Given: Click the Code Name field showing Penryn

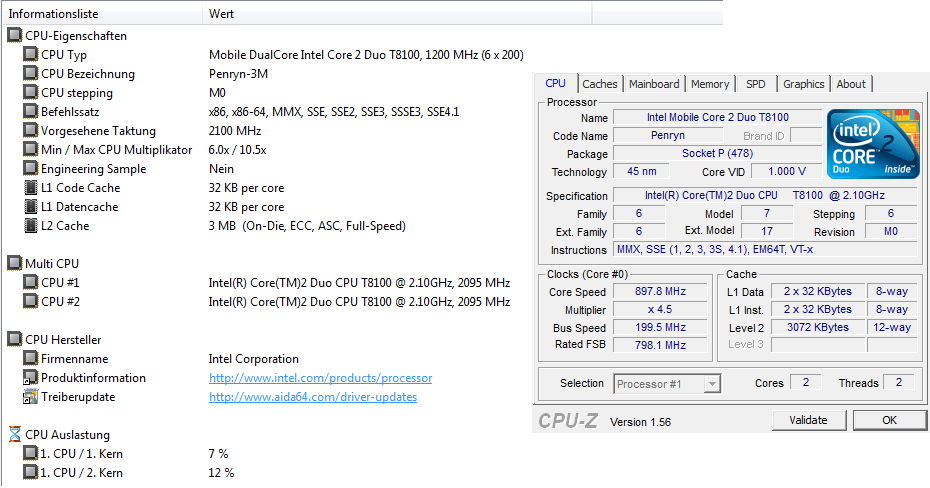Looking at the screenshot, I should point(668,135).
